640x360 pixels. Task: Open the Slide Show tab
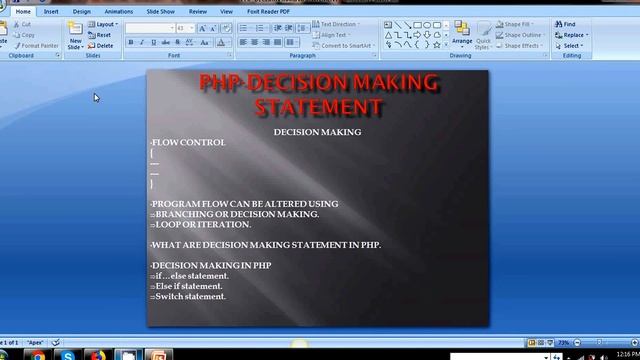160,12
